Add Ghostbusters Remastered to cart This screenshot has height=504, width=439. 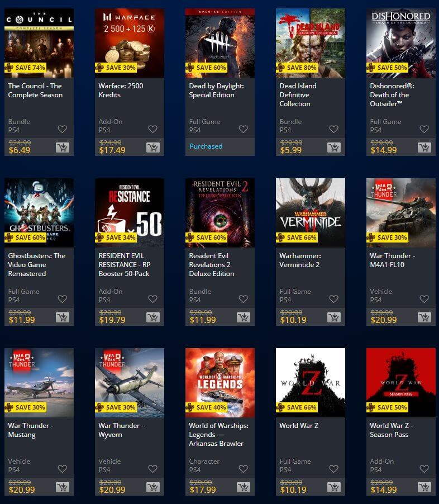[x=63, y=317]
